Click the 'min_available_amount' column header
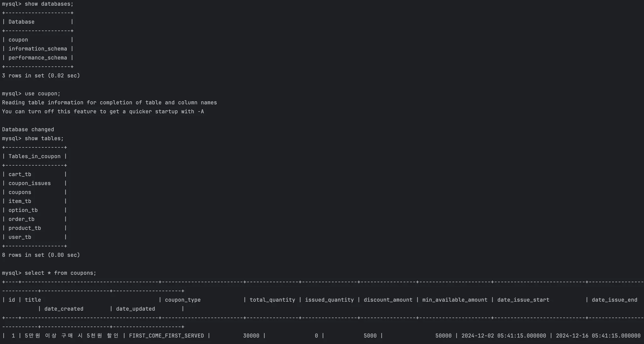The image size is (644, 344). point(455,300)
